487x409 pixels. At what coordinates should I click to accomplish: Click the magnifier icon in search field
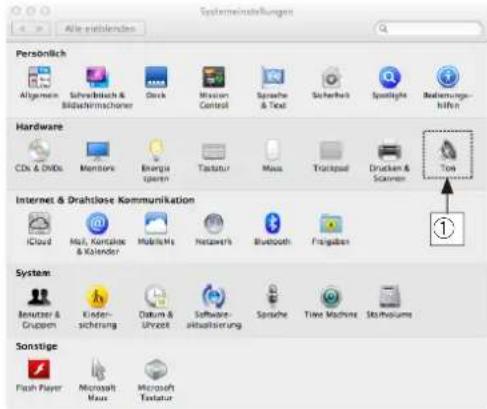click(x=383, y=29)
